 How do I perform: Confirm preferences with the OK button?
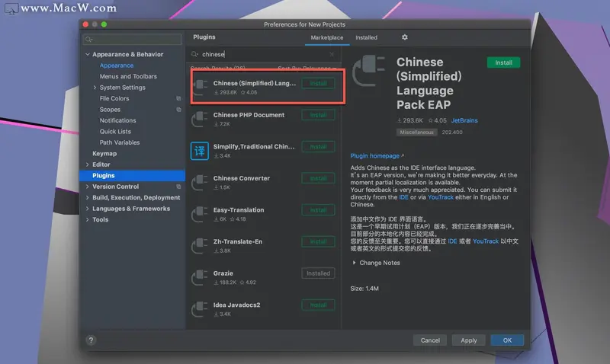click(x=507, y=340)
